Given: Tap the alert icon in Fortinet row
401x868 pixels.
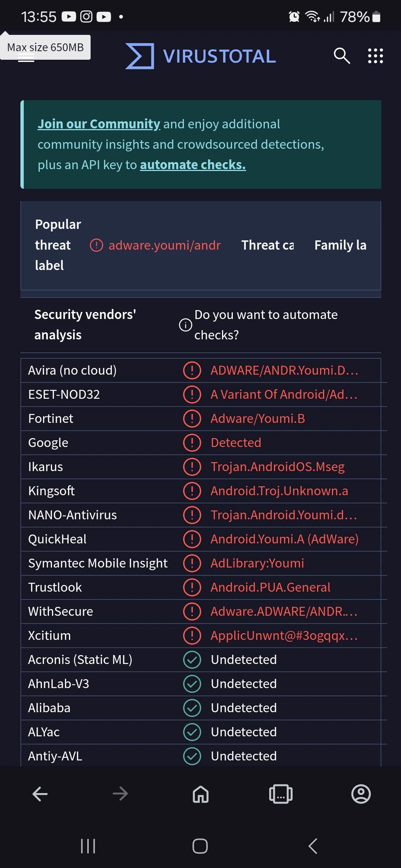Looking at the screenshot, I should (x=192, y=418).
